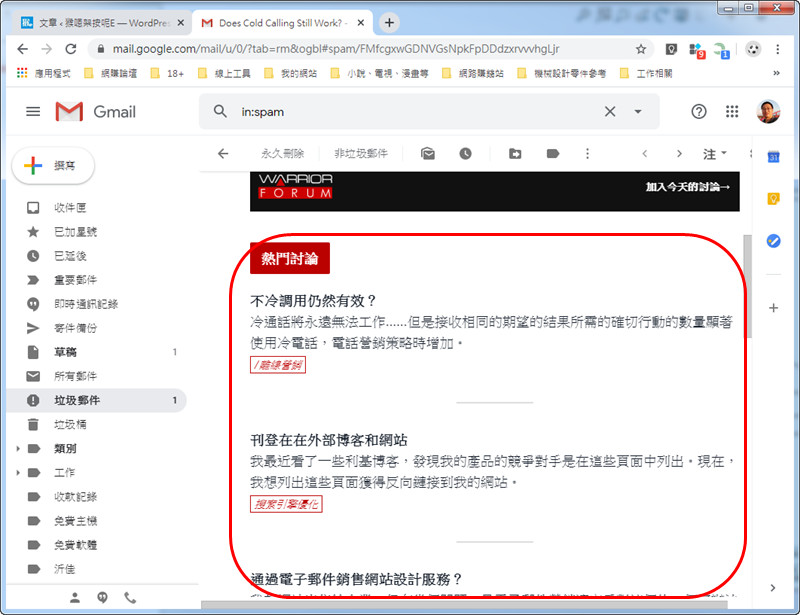
Task: Open a new browser tab
Action: click(x=389, y=22)
